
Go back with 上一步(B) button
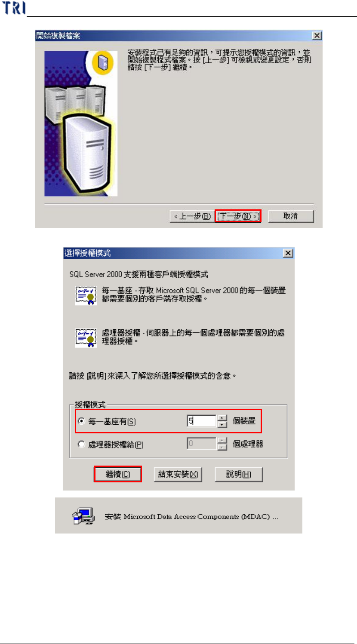pos(191,216)
